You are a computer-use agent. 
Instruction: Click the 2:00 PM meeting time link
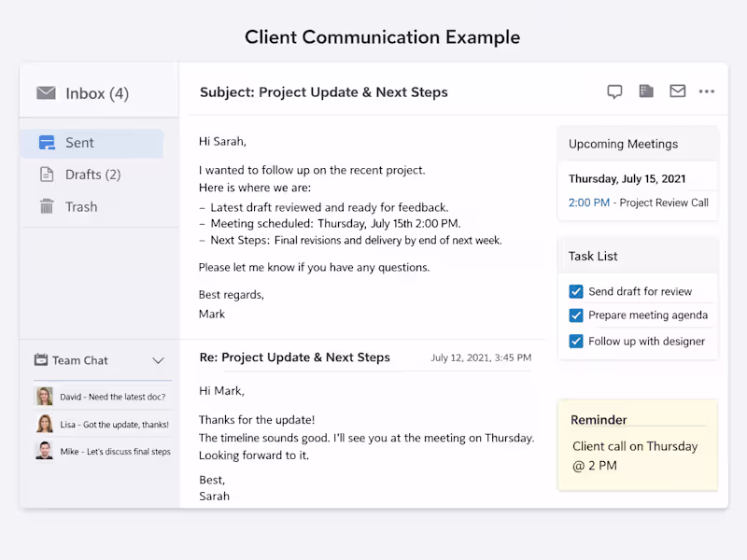(x=589, y=203)
